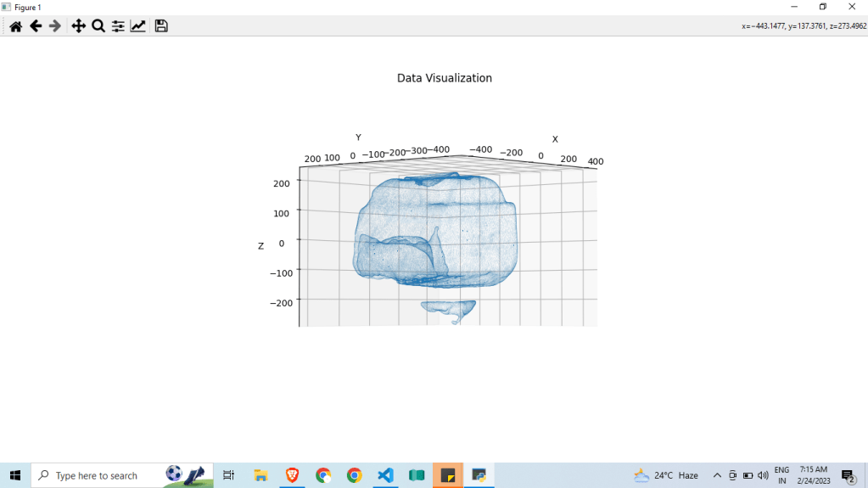Open Edit axis and curve parameters

coord(137,26)
